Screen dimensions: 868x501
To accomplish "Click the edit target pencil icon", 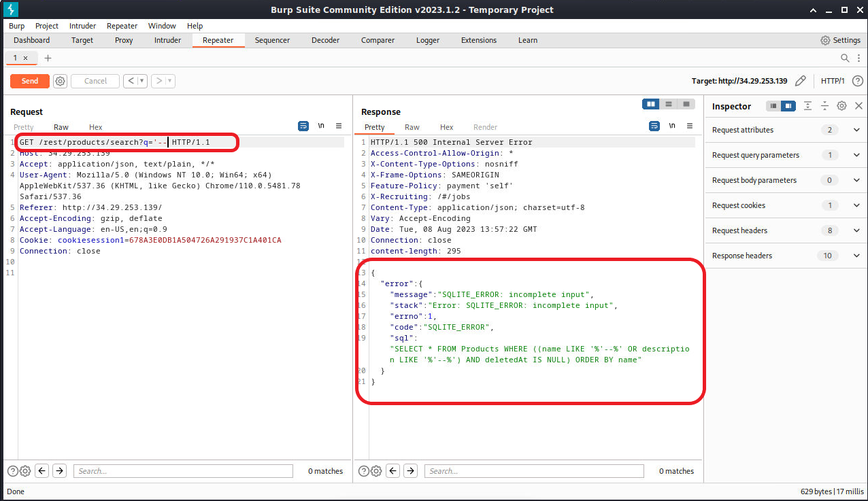I will click(x=801, y=81).
